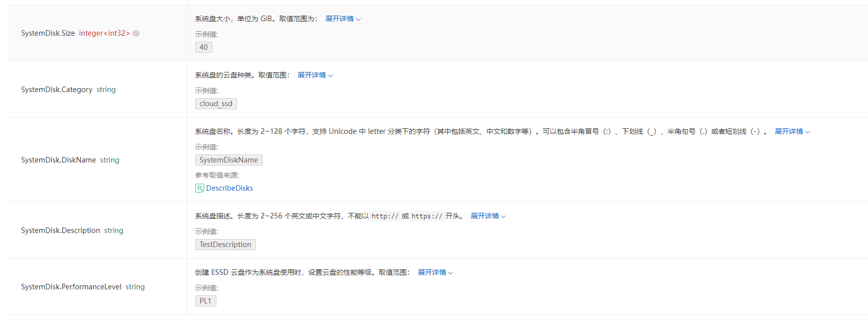Click the description starting 系统盘描述

coord(330,216)
